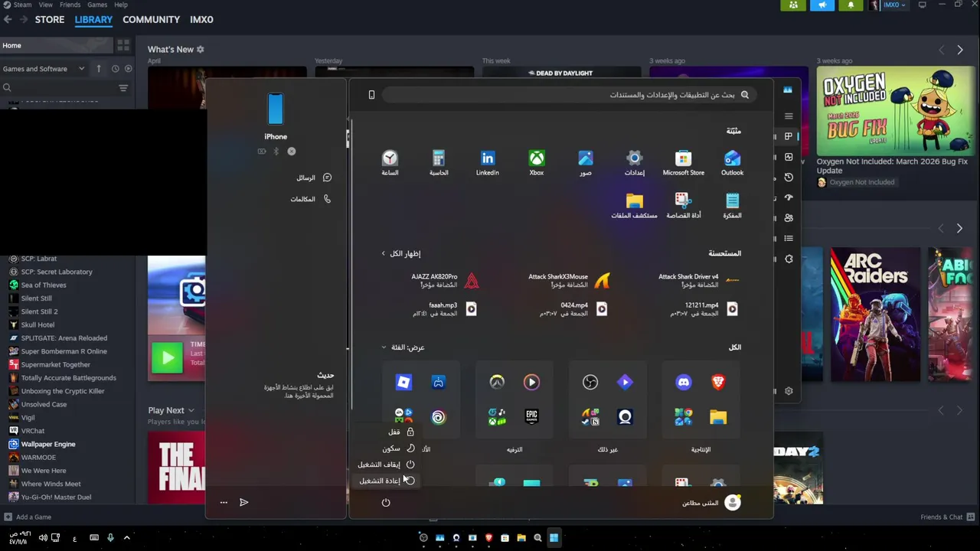Viewport: 980px width, 551px height.
Task: Open the ARC Raiders game thumbnail in Steam
Action: [x=875, y=315]
